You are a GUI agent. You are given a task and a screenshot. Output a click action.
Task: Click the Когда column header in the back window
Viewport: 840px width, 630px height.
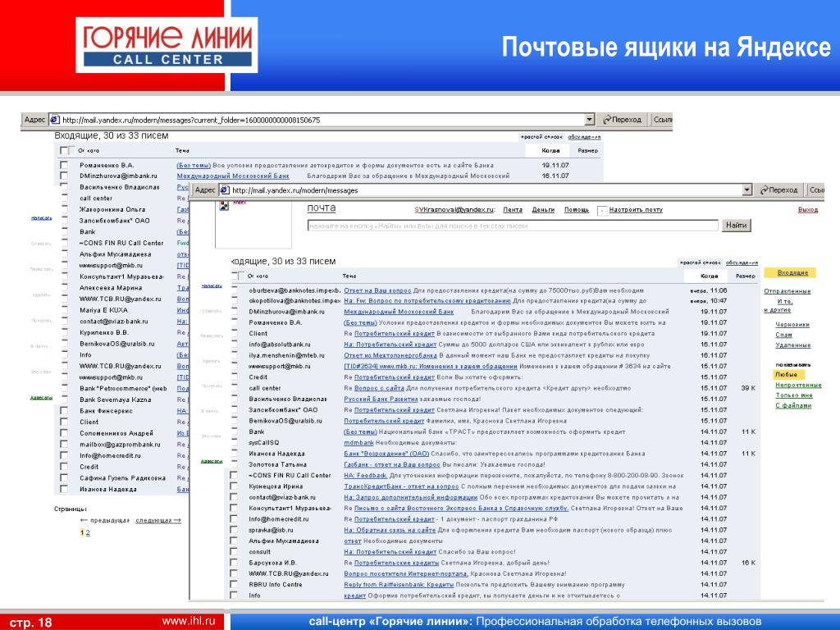click(550, 151)
